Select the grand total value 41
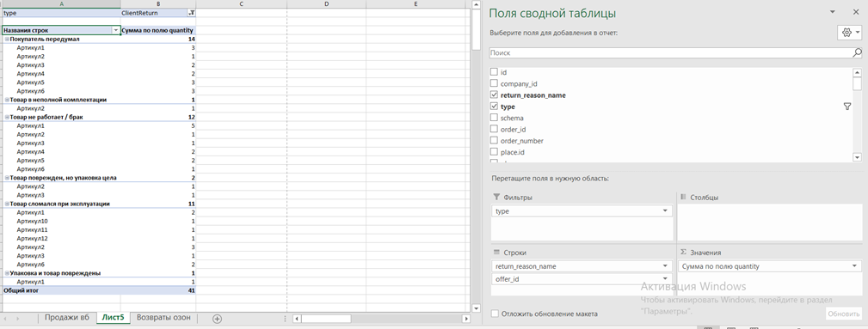Screen dimensions: 868x329 click(158, 290)
